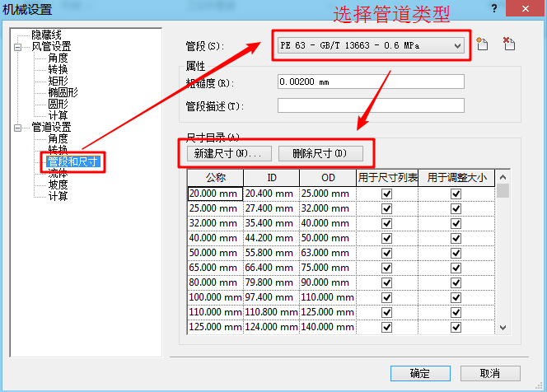This screenshot has width=547, height=392.
Task: Toggle 用于尺寸列表 for 100.000 mm row
Action: [x=386, y=297]
